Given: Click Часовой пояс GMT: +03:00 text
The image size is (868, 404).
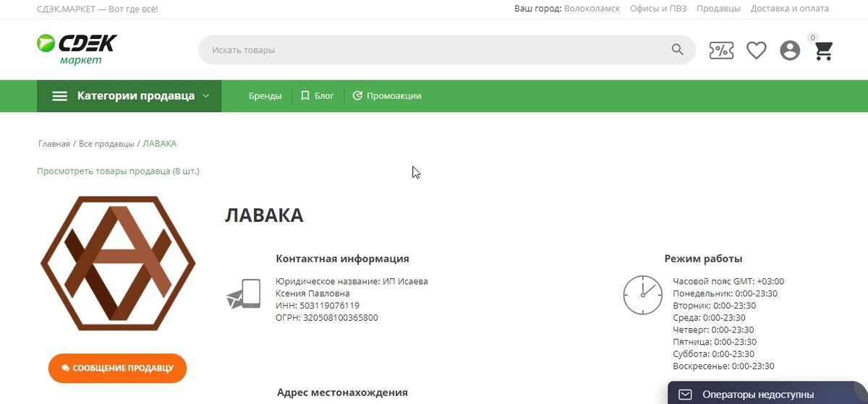Looking at the screenshot, I should (x=728, y=282).
